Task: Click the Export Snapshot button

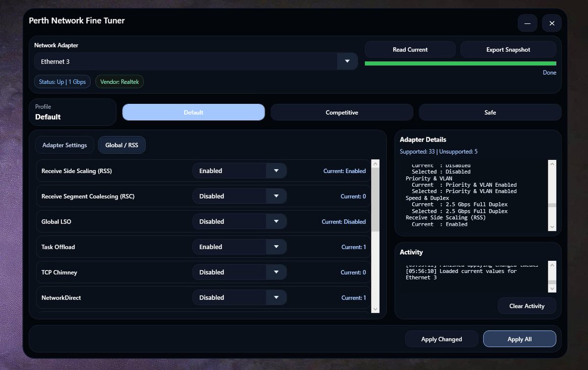Action: [x=508, y=49]
